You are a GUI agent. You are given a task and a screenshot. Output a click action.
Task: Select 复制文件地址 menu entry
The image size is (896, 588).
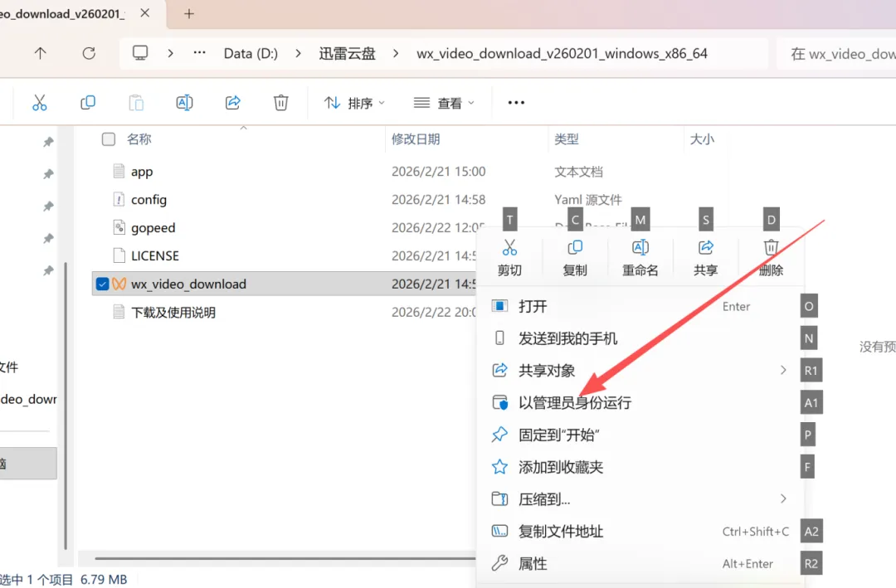pyautogui.click(x=640, y=532)
